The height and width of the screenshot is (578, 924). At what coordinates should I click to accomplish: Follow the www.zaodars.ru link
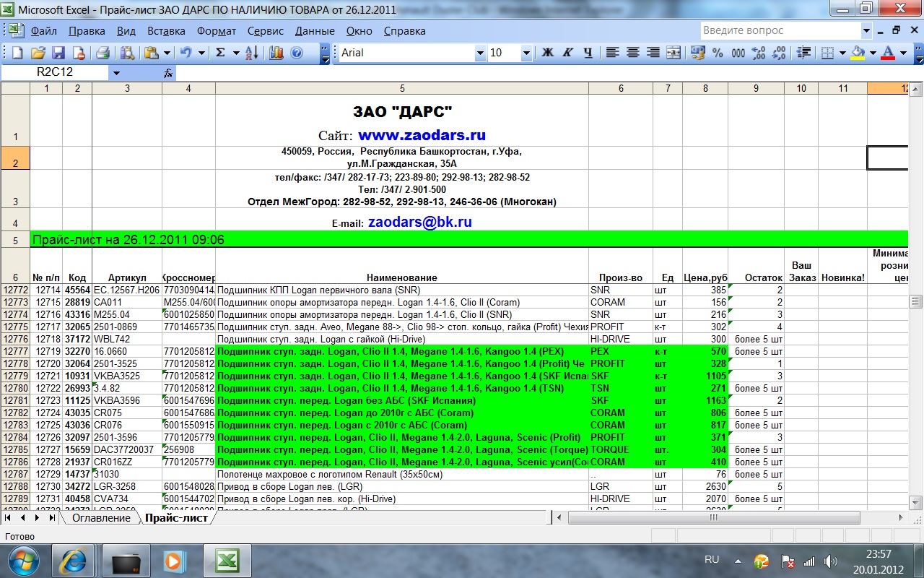point(422,135)
